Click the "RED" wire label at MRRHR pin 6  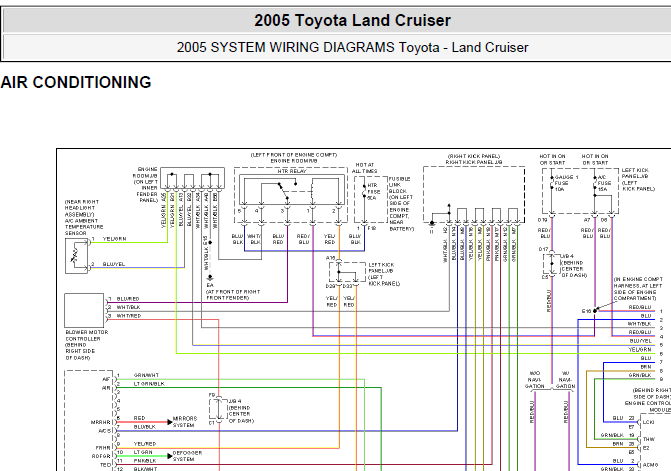point(140,418)
